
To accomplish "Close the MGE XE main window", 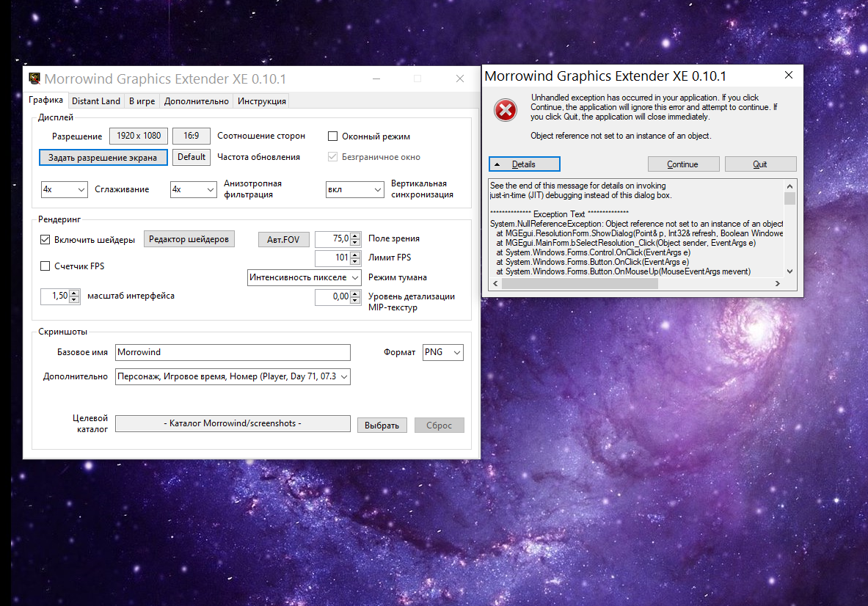I will [459, 79].
